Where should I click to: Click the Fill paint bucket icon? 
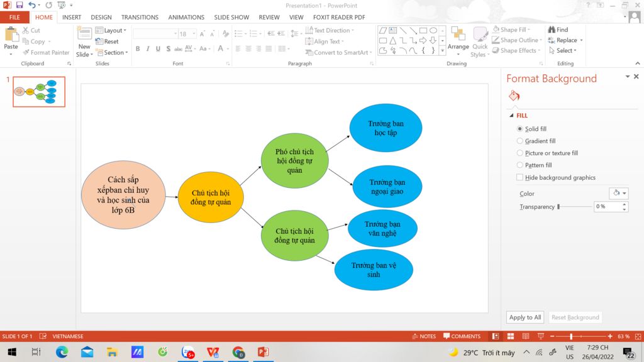514,96
